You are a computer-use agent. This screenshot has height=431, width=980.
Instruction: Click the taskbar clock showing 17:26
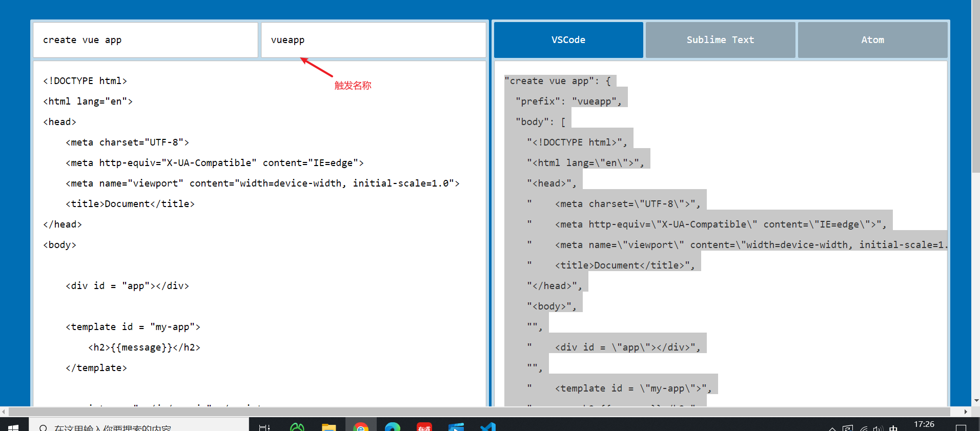924,425
